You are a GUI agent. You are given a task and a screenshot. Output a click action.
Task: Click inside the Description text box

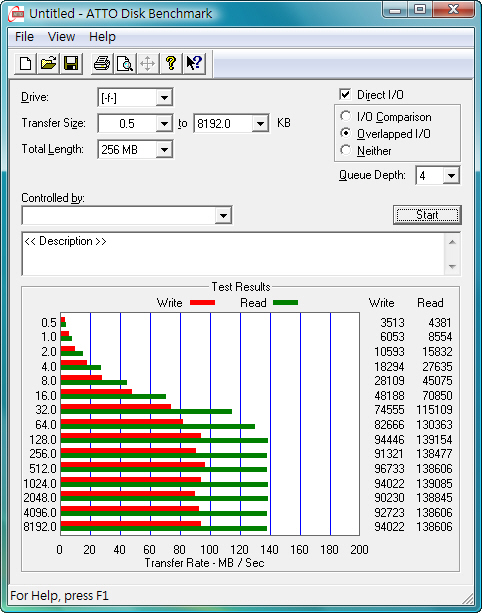(233, 254)
